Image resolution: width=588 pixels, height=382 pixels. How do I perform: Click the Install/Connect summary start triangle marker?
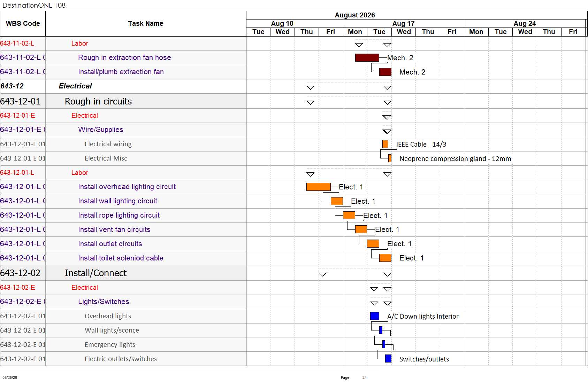(x=323, y=274)
